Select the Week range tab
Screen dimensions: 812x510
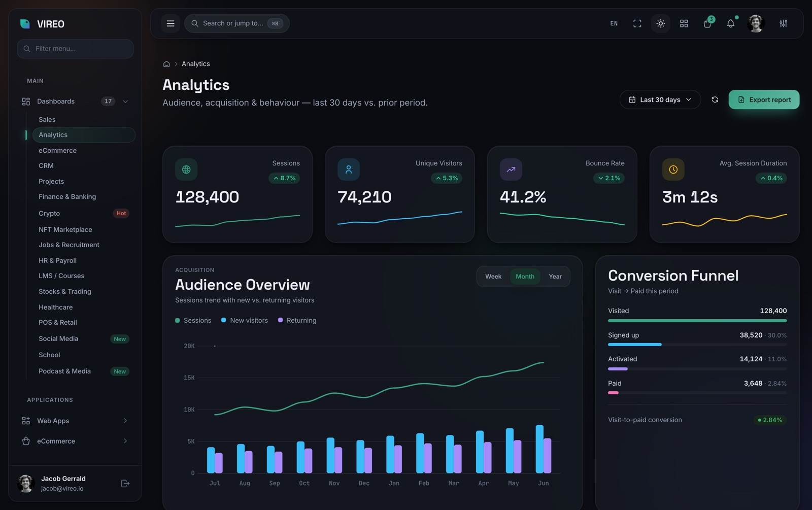point(493,277)
